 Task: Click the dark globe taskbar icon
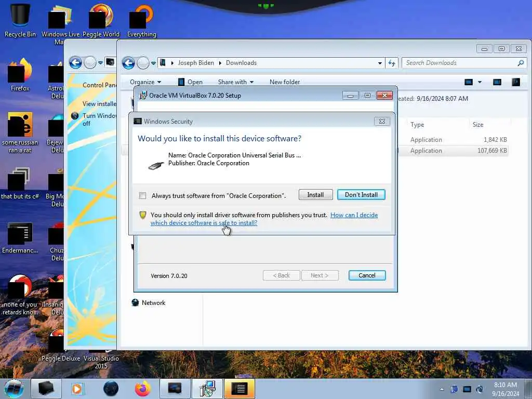click(111, 389)
